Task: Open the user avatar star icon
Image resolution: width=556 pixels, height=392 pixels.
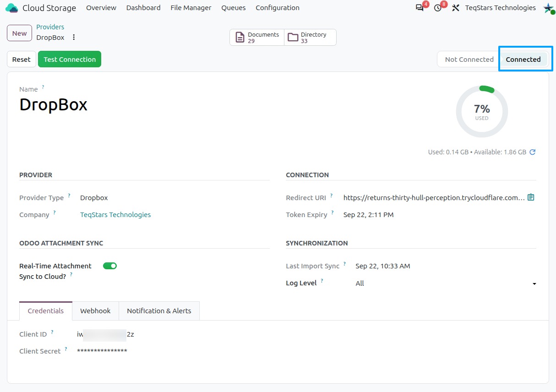Action: tap(548, 8)
